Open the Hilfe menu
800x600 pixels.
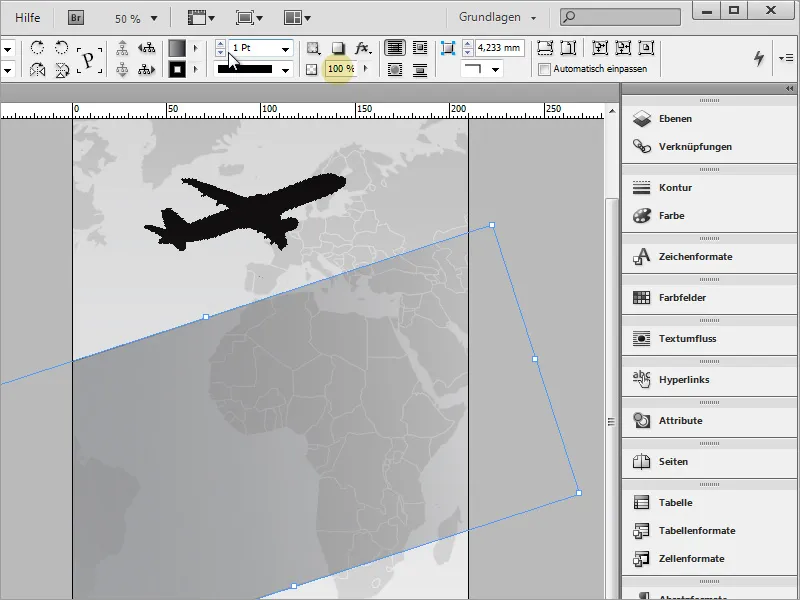click(28, 18)
